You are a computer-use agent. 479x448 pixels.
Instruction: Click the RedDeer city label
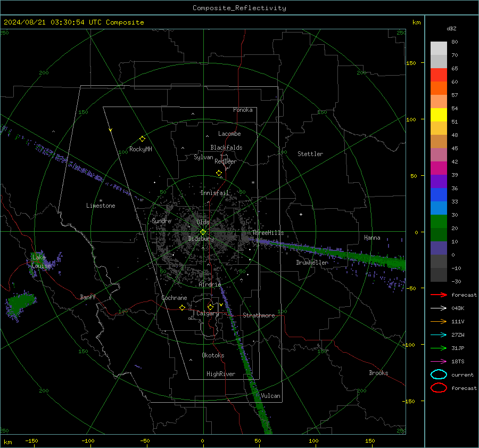226,161
